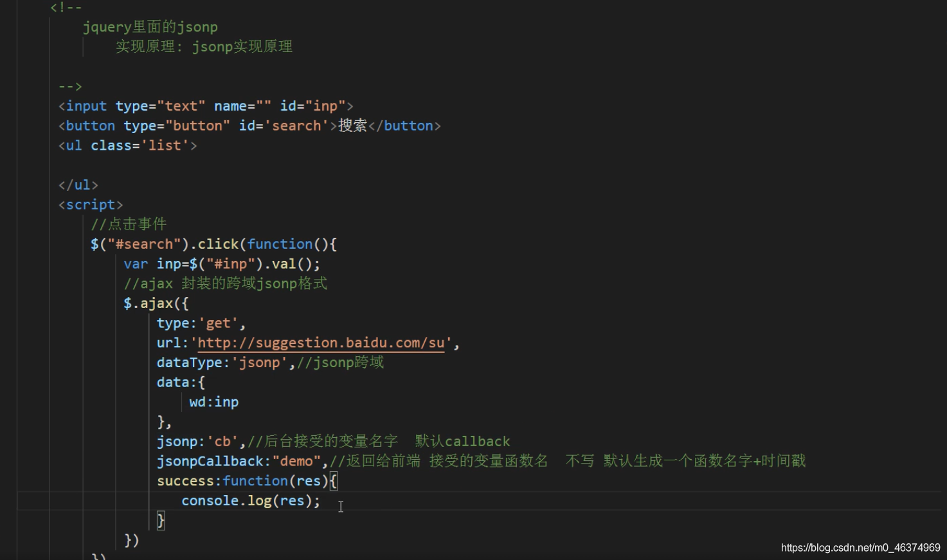Click the line 'var inp=$("#inp").val();'
This screenshot has width=947, height=560.
[x=222, y=264]
